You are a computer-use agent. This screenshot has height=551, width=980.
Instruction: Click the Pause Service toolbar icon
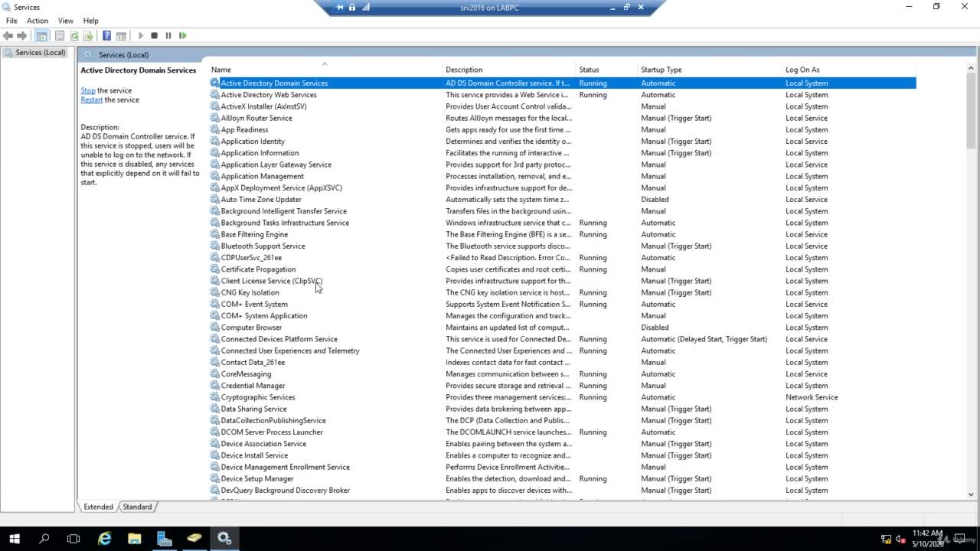(x=168, y=36)
